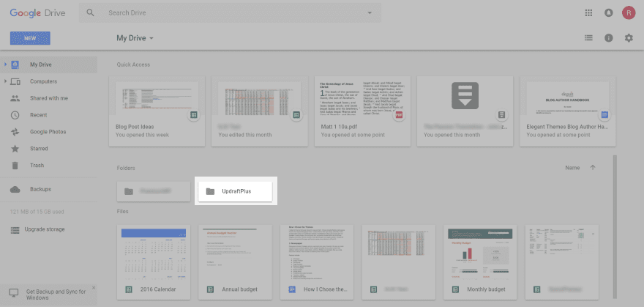Viewport: 644px width, 307px height.
Task: Click the Trash bin icon
Action: coord(15,165)
